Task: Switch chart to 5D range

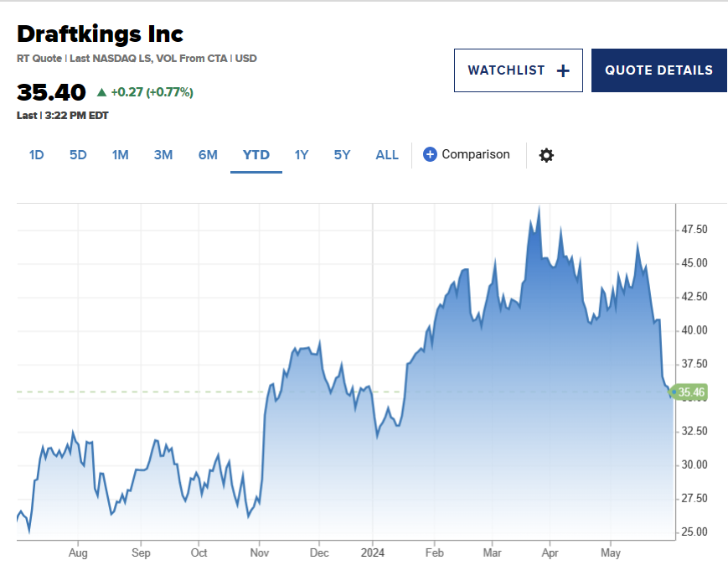Action: (78, 155)
